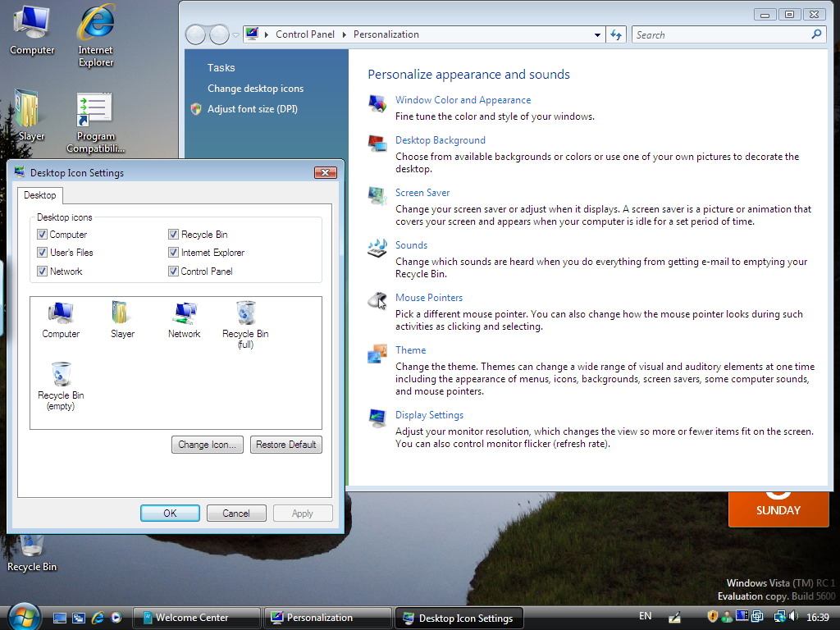Screen dimensions: 840x630
Task: Click the refresh button beside address bar
Action: (x=616, y=34)
